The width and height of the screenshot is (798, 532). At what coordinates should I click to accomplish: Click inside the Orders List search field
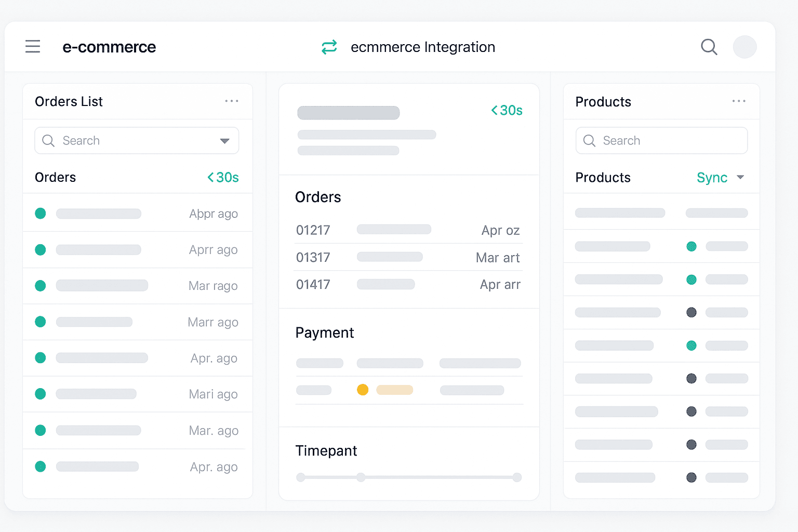point(130,140)
